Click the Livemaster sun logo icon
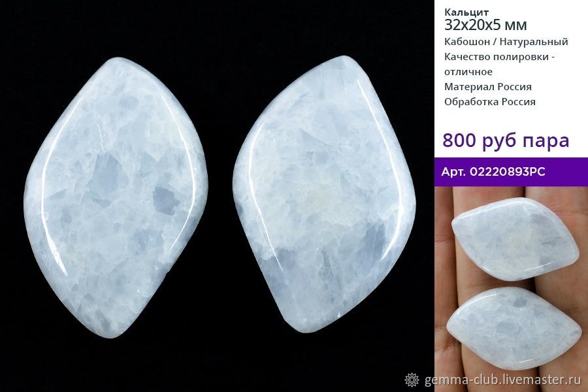 [412, 380]
